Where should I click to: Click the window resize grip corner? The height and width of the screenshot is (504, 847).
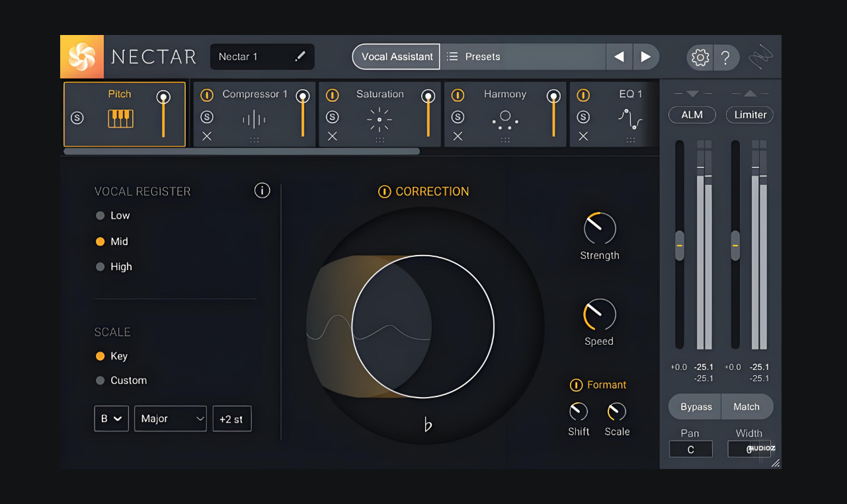tap(776, 463)
